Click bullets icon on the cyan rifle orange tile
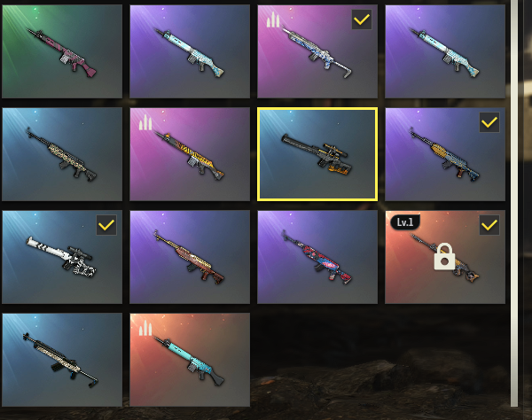This screenshot has height=420, width=532. pyautogui.click(x=145, y=328)
